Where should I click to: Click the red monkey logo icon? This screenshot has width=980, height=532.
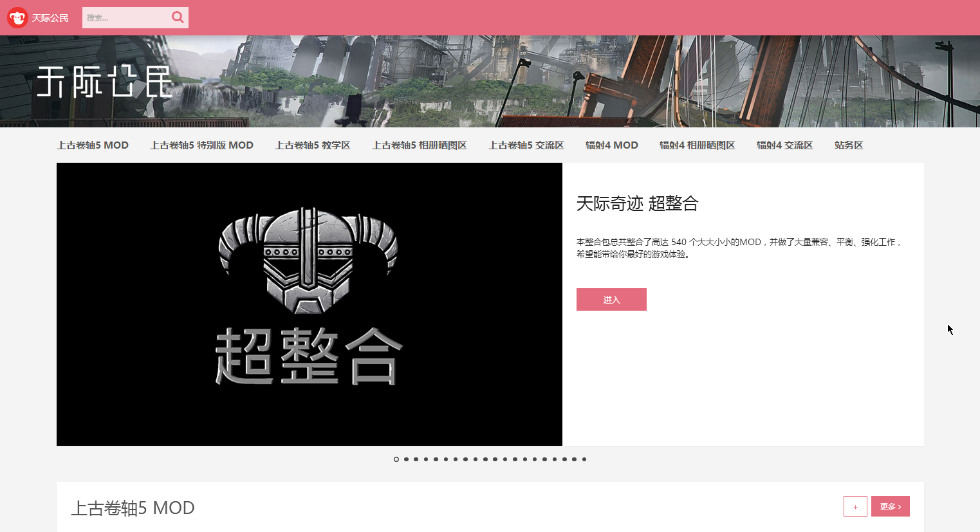coord(17,18)
